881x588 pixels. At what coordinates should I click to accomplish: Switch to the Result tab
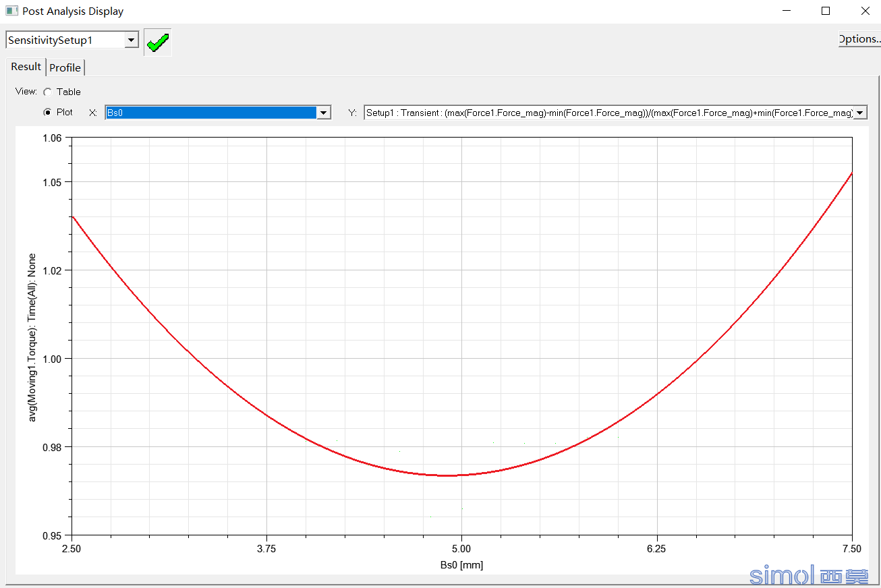[26, 67]
